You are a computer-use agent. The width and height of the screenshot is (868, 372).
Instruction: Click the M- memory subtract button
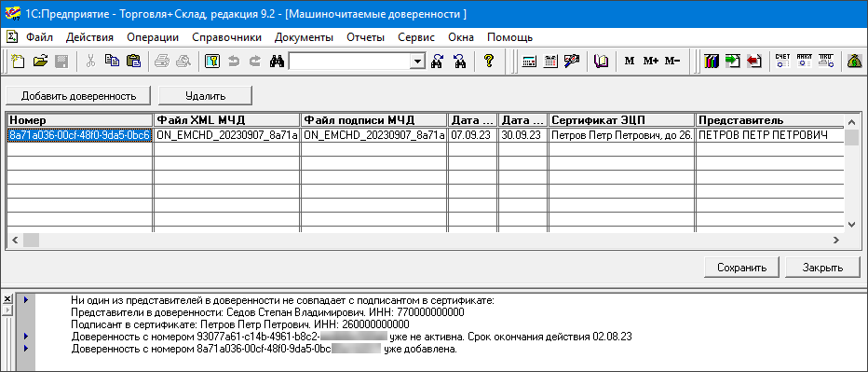672,61
